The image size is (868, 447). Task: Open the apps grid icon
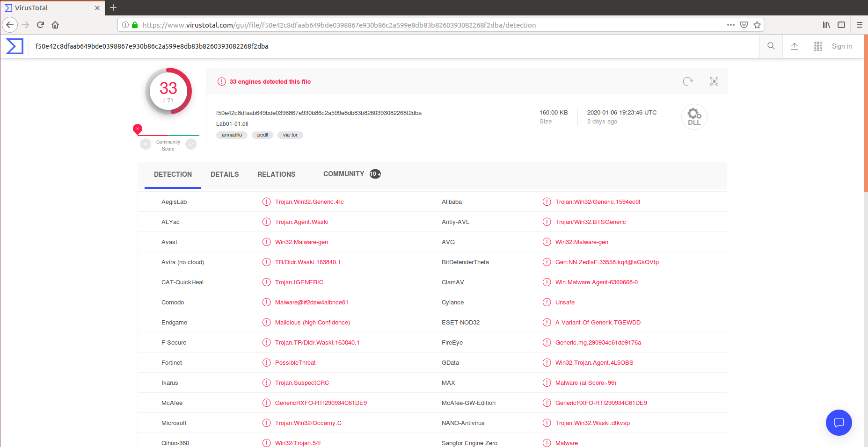click(818, 46)
